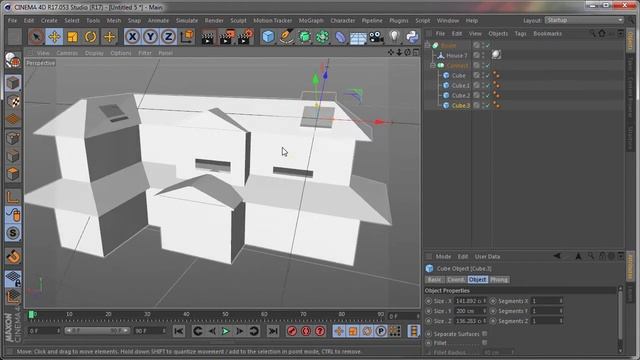Open the Character menu
The height and width of the screenshot is (360, 640).
click(x=343, y=20)
